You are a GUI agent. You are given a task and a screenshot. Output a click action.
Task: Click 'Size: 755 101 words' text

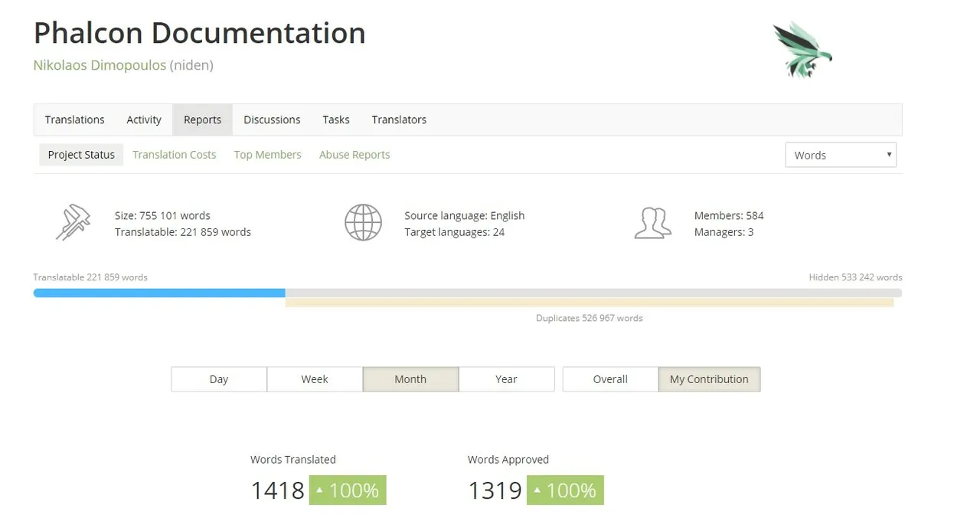click(162, 215)
